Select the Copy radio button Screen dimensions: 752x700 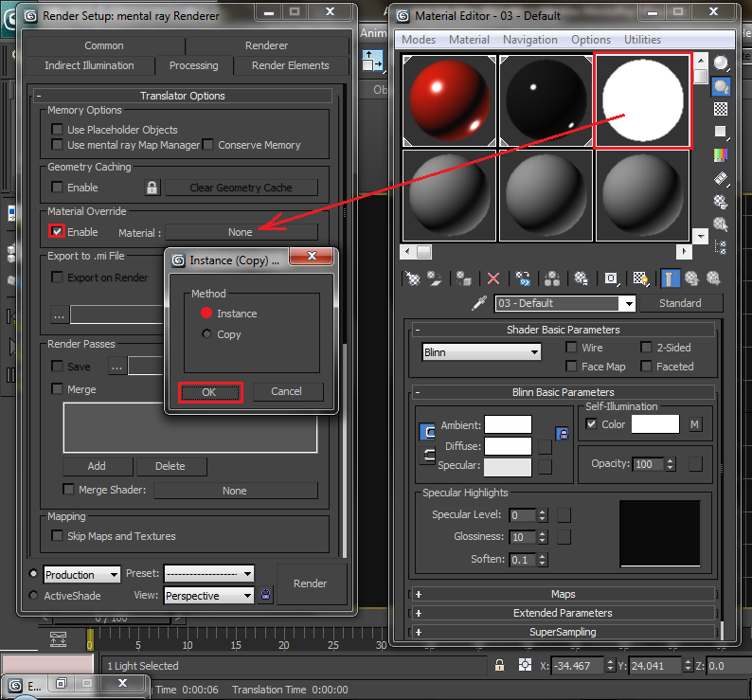pos(206,334)
